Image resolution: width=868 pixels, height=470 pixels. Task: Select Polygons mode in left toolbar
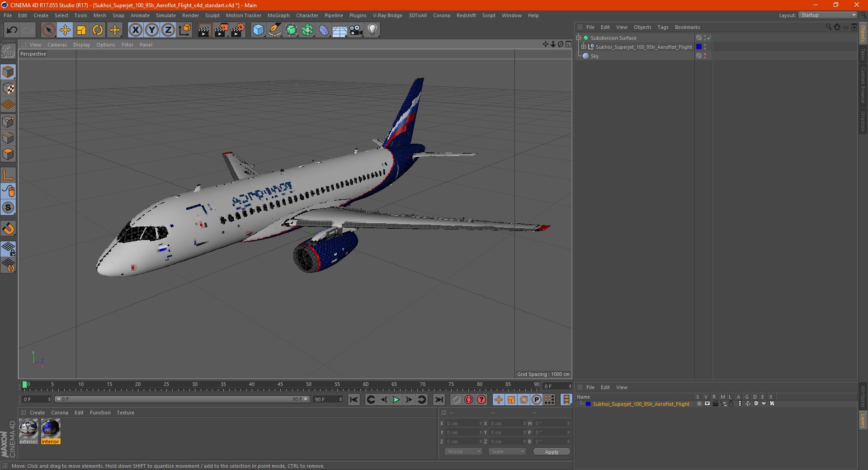click(9, 154)
